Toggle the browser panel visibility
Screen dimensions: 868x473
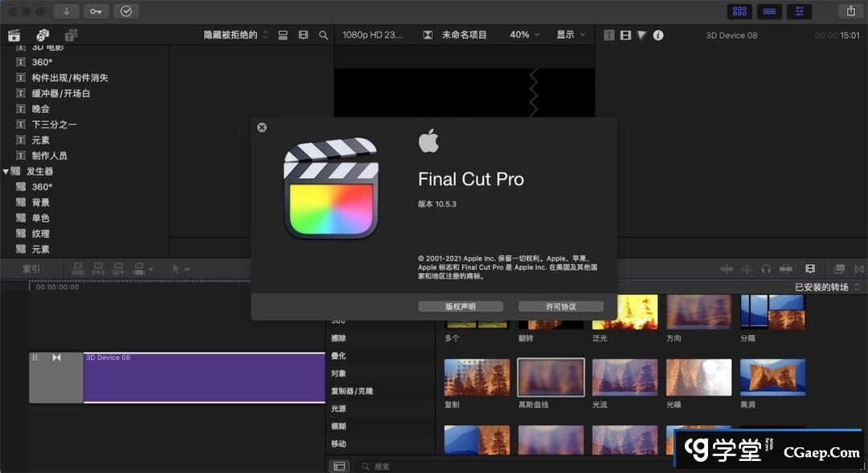(739, 11)
